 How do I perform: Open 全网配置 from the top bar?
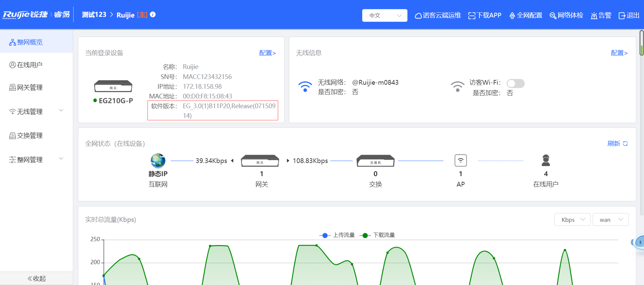click(x=526, y=15)
